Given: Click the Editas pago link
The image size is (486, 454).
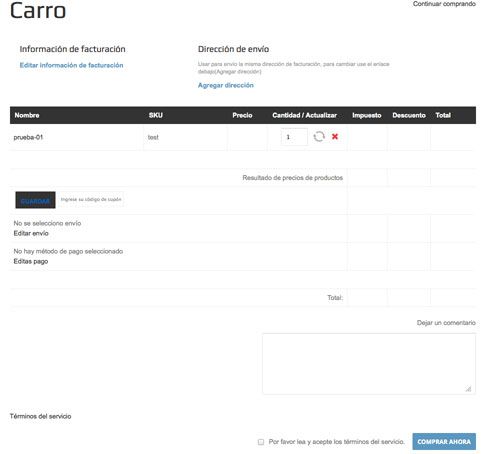Looking at the screenshot, I should coord(31,261).
